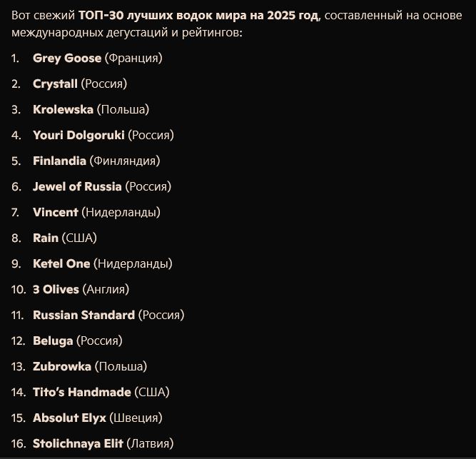Click the Vincent brand name

(56, 213)
